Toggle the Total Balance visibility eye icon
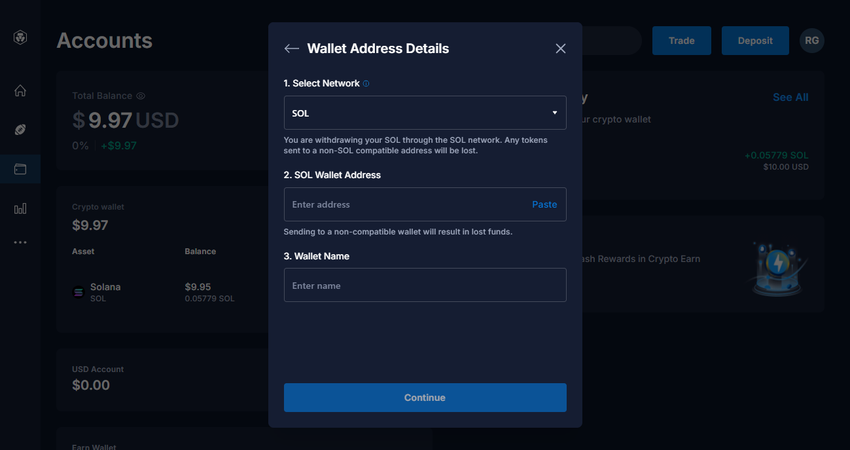 pyautogui.click(x=141, y=96)
